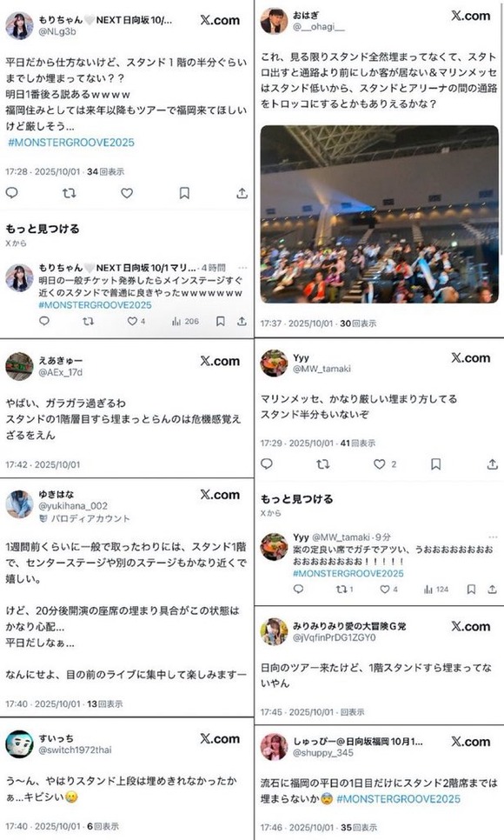Screen dimensions: 504x840
Task: Retweet Yyy's 17:29 マリンメッセ tweet
Action: (x=323, y=464)
